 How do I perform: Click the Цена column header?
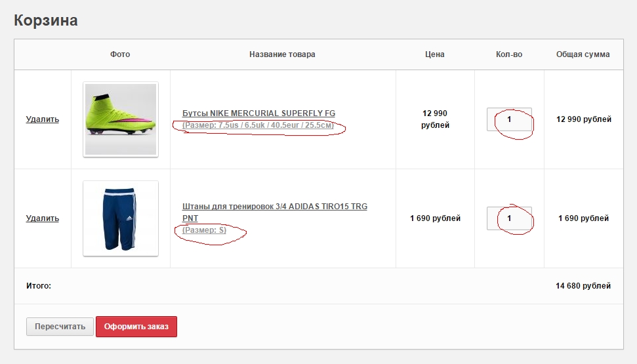pos(435,54)
